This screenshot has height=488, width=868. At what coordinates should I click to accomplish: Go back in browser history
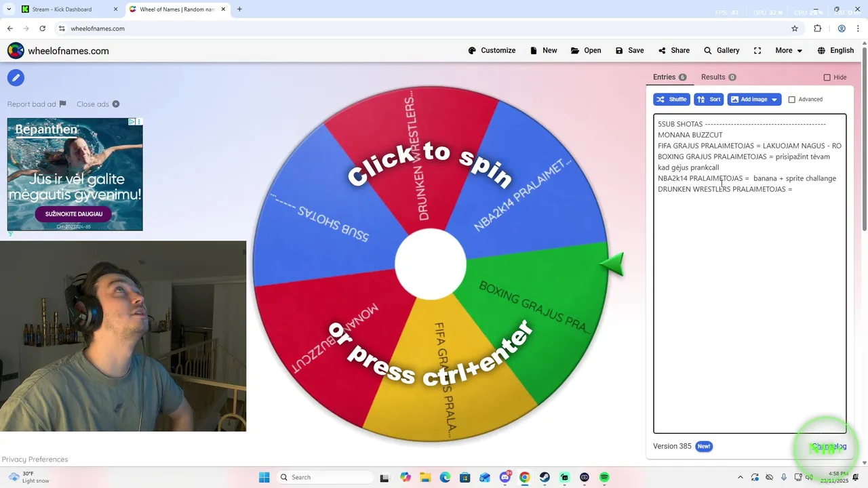click(9, 28)
